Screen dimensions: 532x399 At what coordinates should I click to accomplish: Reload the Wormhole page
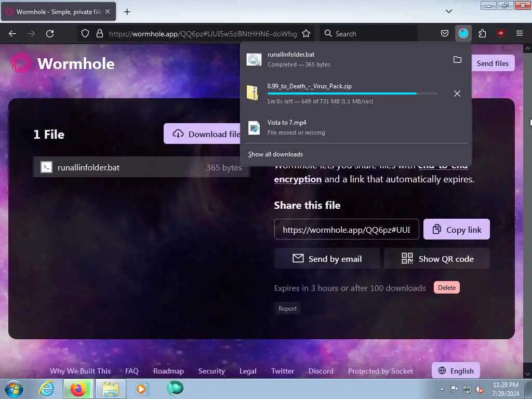point(50,34)
